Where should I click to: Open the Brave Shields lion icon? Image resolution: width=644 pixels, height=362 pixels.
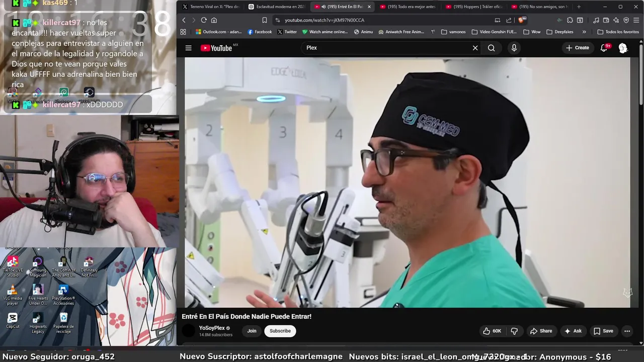pyautogui.click(x=522, y=20)
